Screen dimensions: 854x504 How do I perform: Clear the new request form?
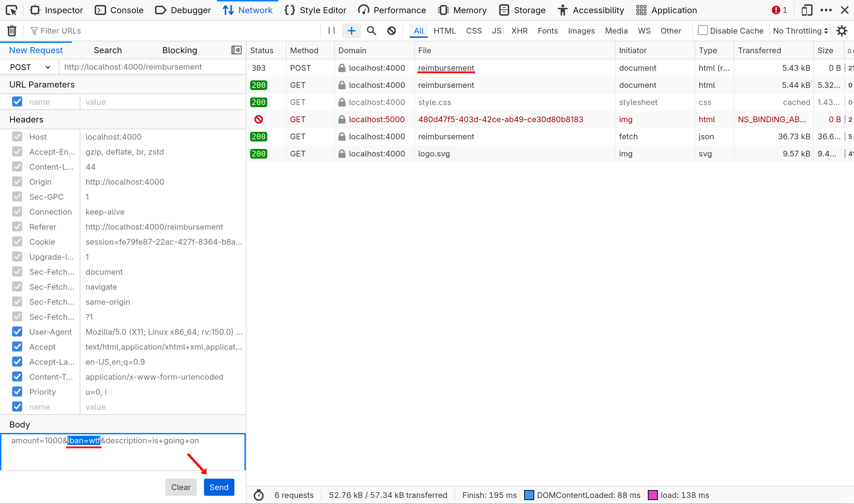(181, 487)
